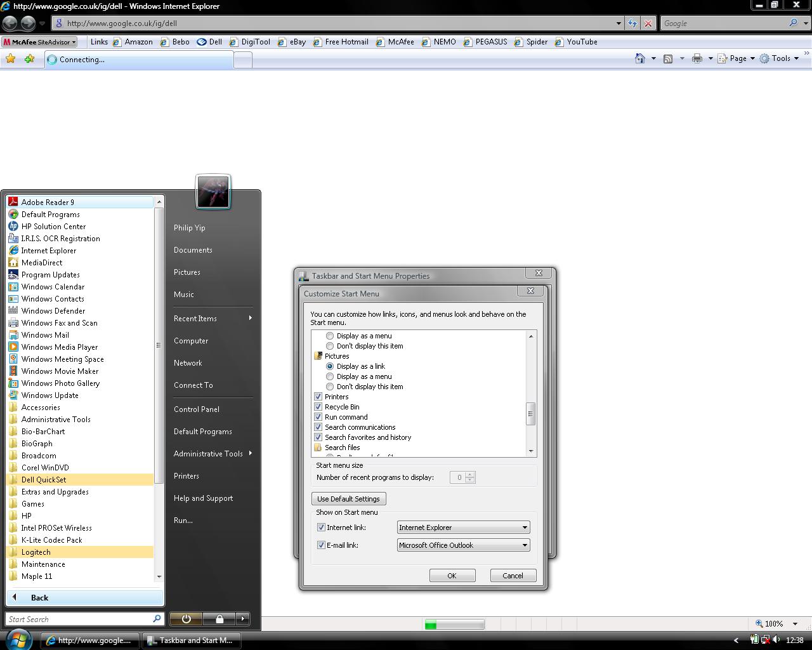
Task: Open Documents from Start menu
Action: coord(193,249)
